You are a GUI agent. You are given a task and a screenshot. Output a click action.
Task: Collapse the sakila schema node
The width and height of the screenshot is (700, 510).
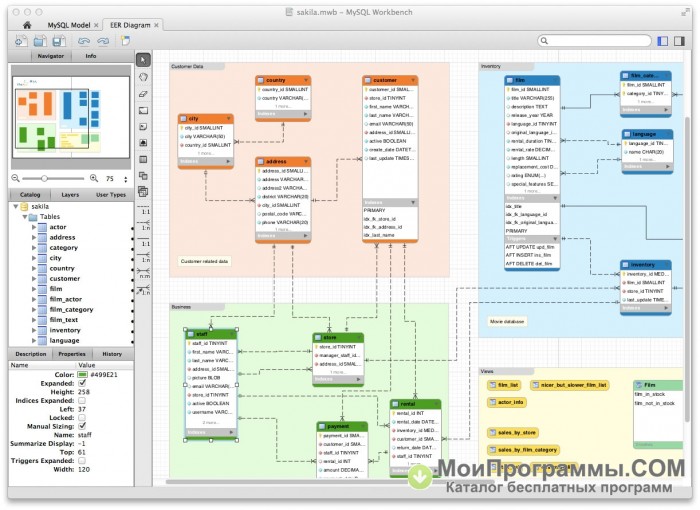[16, 206]
